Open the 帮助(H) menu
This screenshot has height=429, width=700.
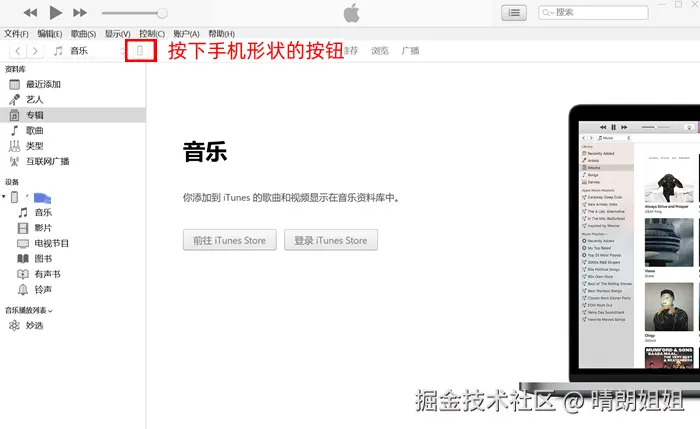(221, 34)
